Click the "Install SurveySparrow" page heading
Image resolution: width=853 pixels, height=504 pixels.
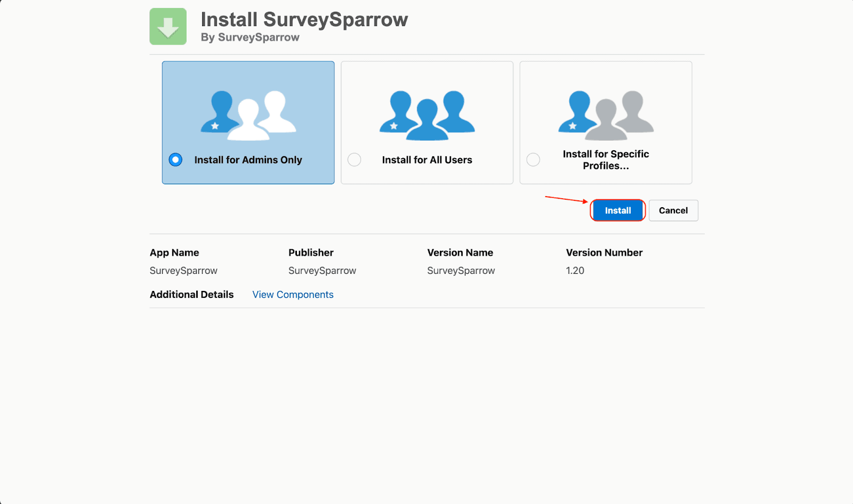304,20
